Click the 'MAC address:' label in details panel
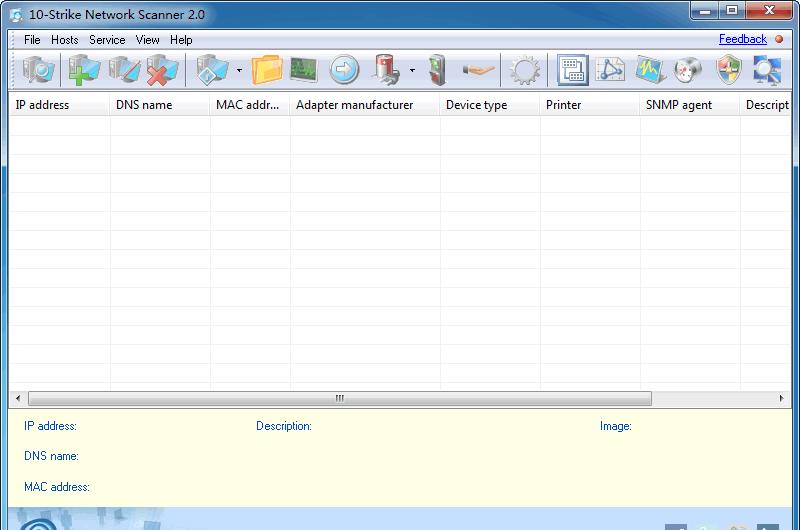Image resolution: width=800 pixels, height=530 pixels. tap(57, 487)
